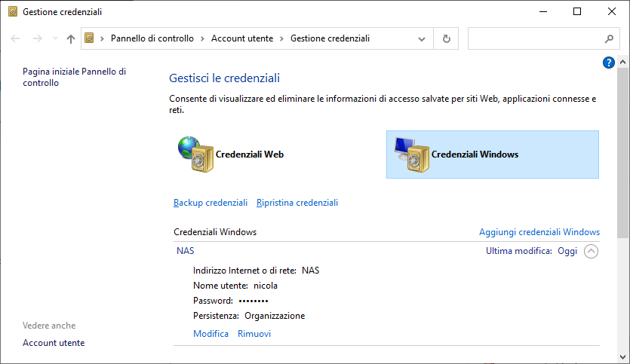The image size is (630, 364).
Task: Select the Credenziali Windows vault icon
Action: click(x=410, y=154)
